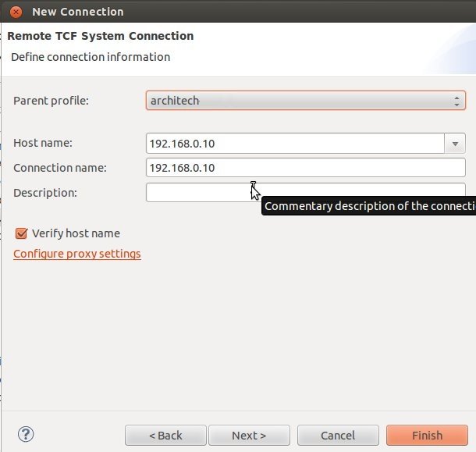This screenshot has height=452, width=476.
Task: Advance the wizard with Next
Action: pos(249,436)
